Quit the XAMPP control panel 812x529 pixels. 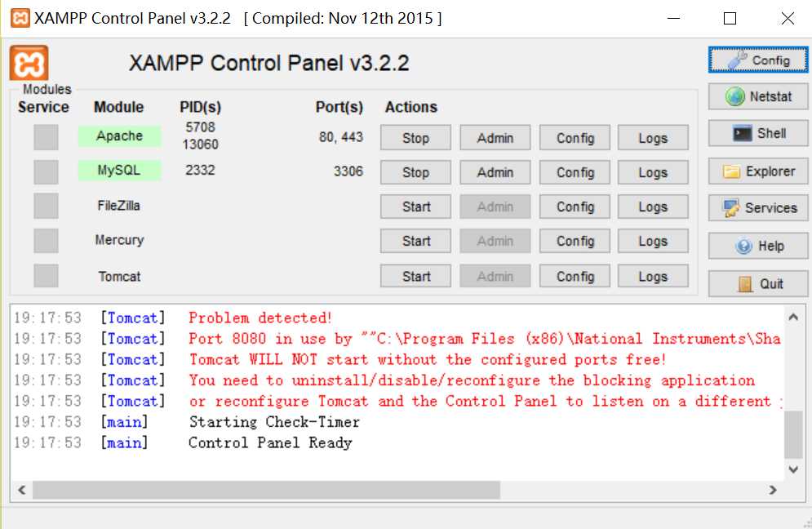[757, 283]
